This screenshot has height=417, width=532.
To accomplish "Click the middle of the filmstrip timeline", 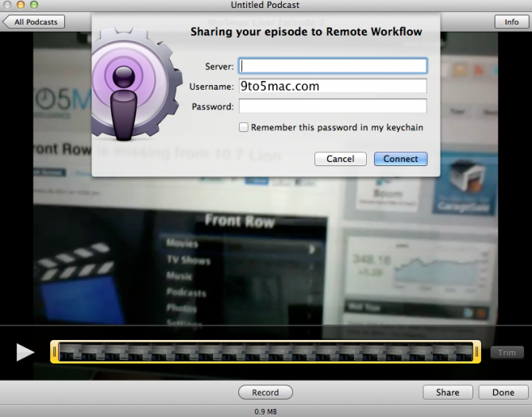I will click(x=265, y=352).
